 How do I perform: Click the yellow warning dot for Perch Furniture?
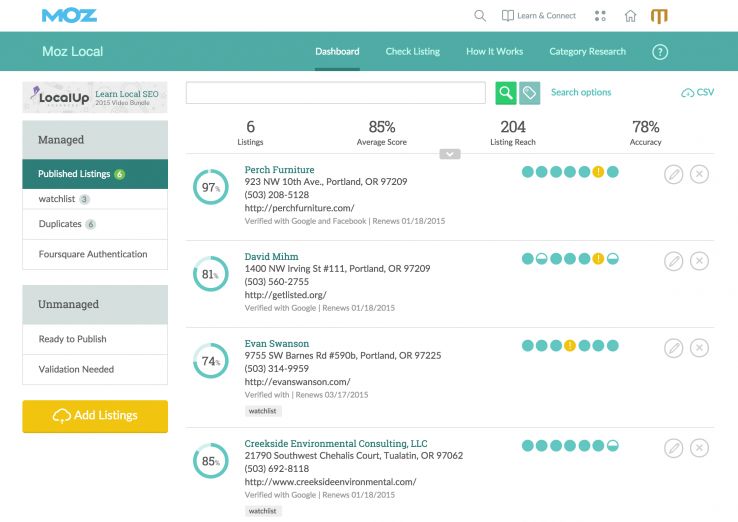coord(598,172)
